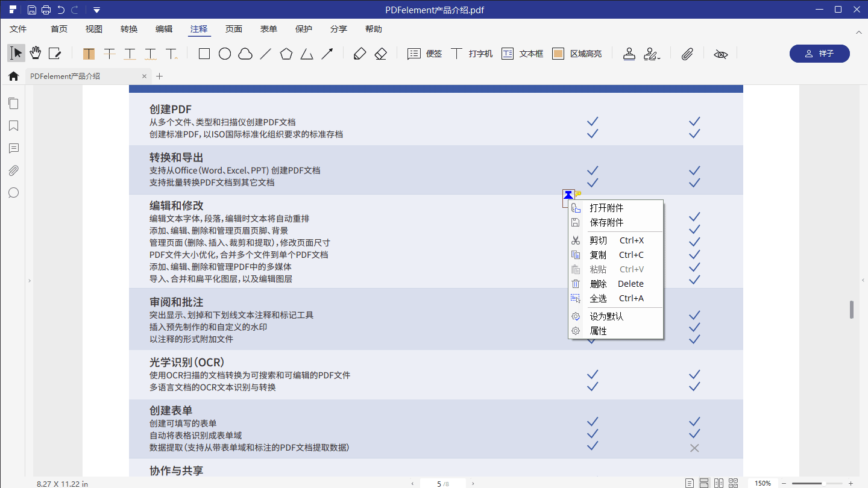Select the text selection arrow tool
This screenshot has height=488, width=868.
16,54
